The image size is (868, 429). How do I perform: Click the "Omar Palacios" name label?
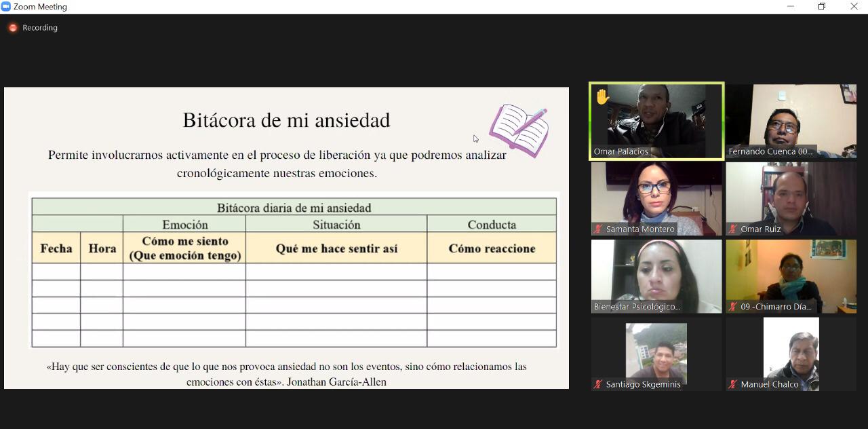[621, 152]
